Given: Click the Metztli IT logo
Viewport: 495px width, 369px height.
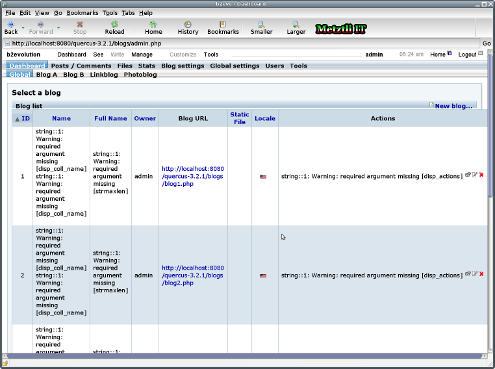Looking at the screenshot, I should coord(341,29).
